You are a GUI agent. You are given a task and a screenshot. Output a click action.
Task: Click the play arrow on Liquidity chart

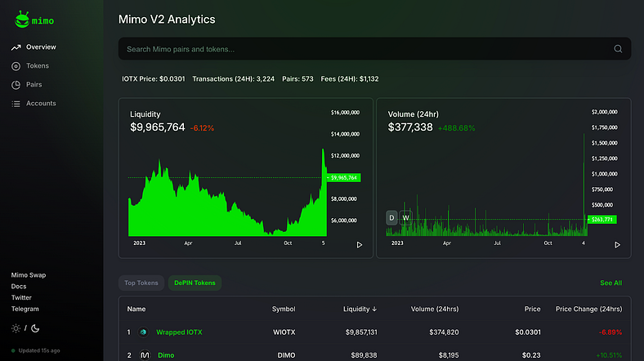360,245
